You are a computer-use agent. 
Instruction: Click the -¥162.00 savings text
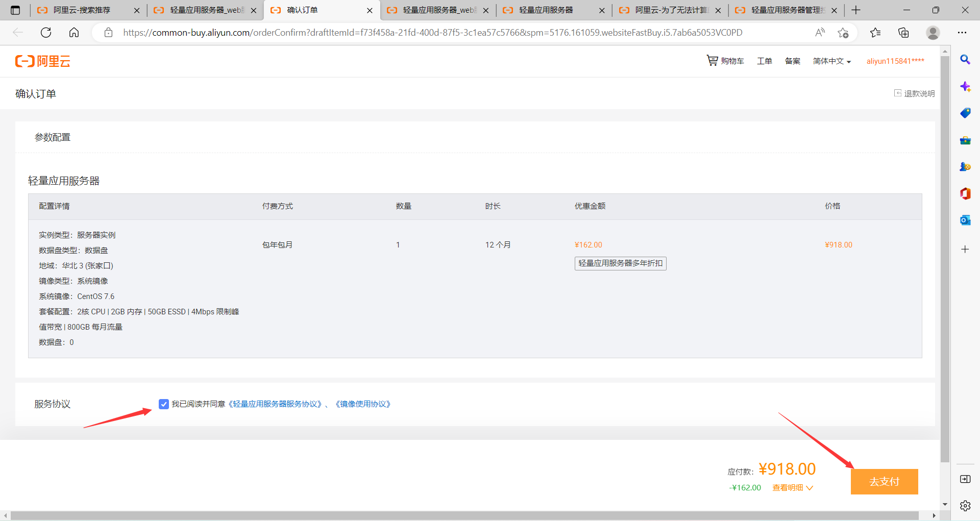tap(745, 488)
